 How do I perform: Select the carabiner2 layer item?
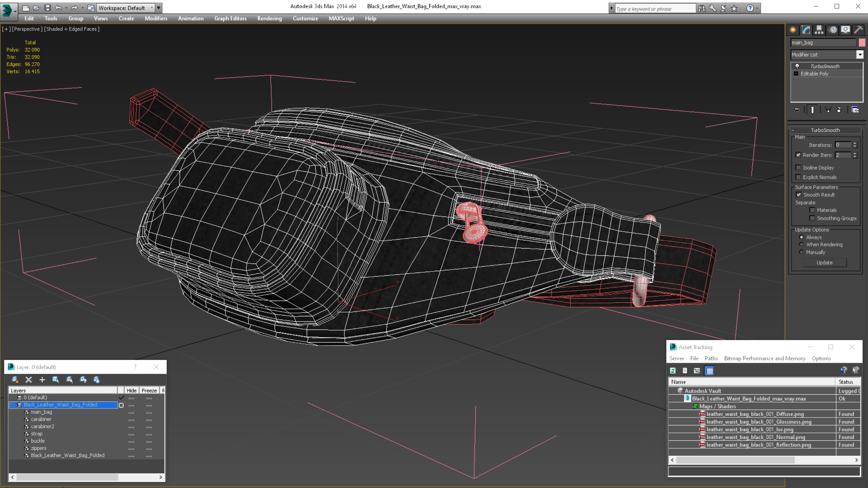tap(42, 426)
